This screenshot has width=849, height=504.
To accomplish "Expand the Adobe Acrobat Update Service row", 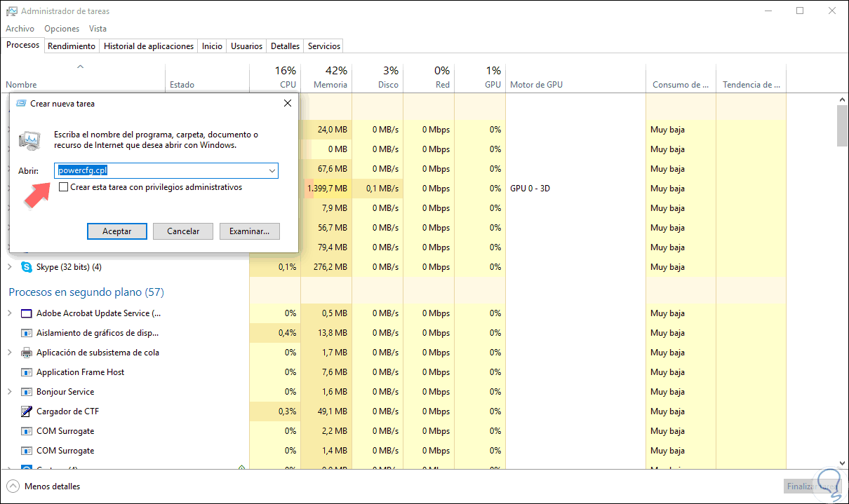I will click(x=10, y=313).
